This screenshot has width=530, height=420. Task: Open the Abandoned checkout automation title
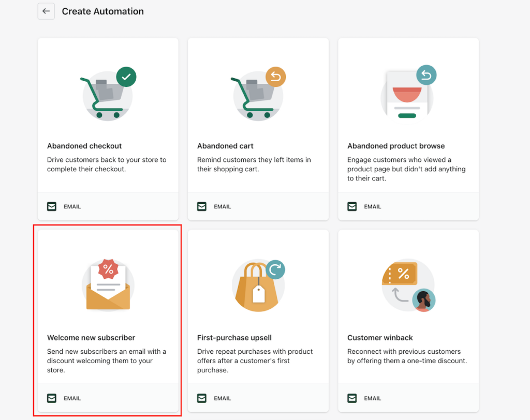(x=84, y=146)
